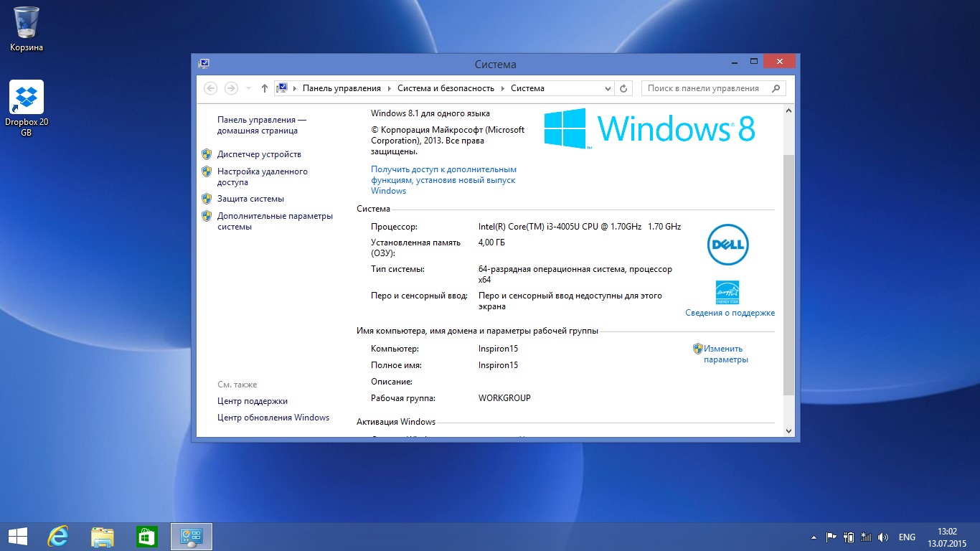This screenshot has height=551, width=980.
Task: Click the vertical scrollbar thumb
Action: coord(789,275)
